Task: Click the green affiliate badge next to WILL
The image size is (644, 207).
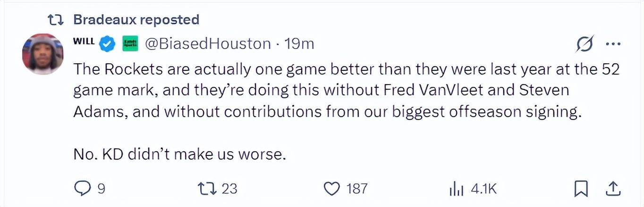Action: [x=130, y=44]
